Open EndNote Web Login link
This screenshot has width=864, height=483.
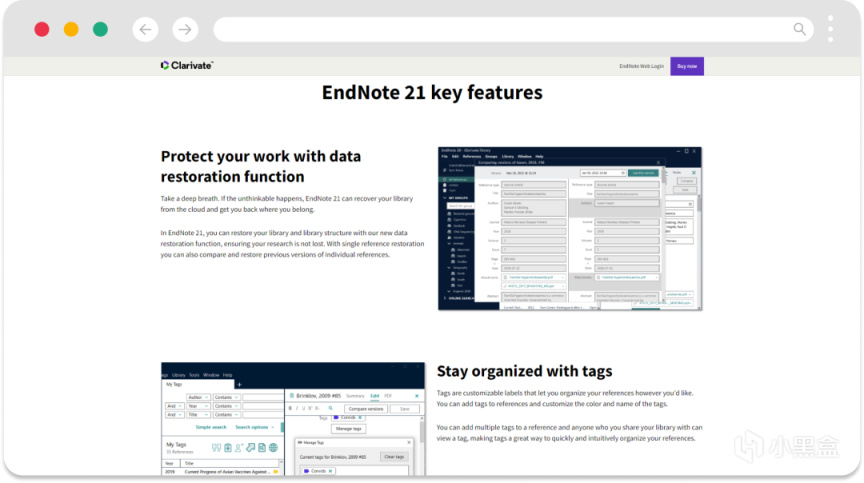tap(641, 66)
